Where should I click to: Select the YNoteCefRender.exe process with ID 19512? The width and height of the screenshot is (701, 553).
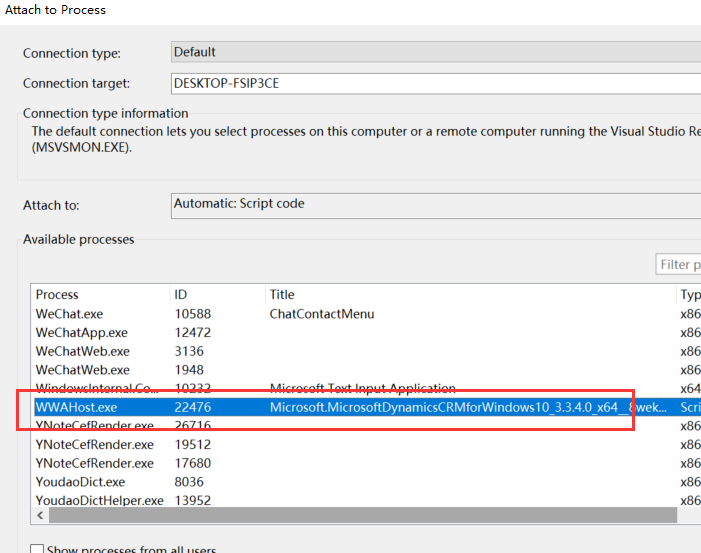(95, 445)
